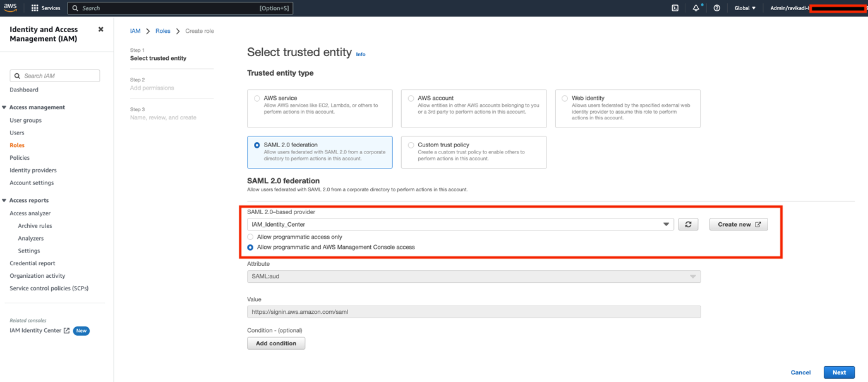Screen dimensions: 868x382
Task: Click the Next button
Action: tap(839, 373)
